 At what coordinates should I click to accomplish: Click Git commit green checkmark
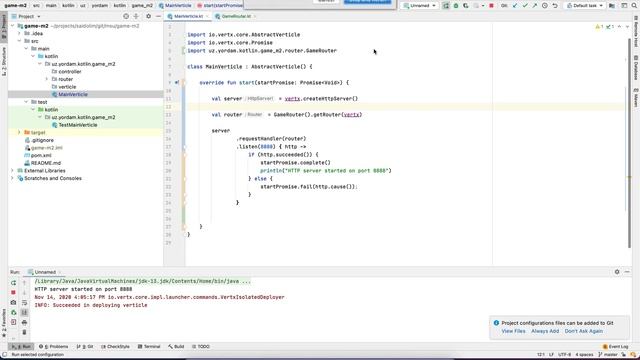[525, 6]
